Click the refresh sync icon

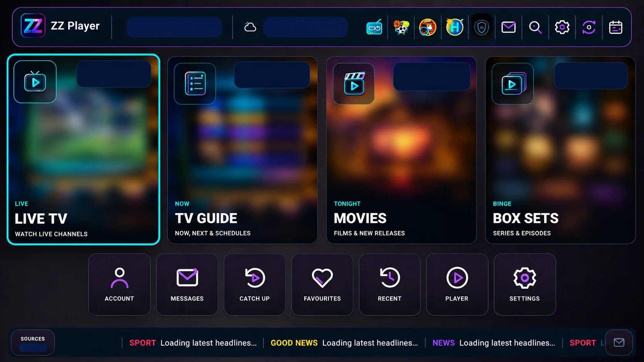(x=589, y=27)
